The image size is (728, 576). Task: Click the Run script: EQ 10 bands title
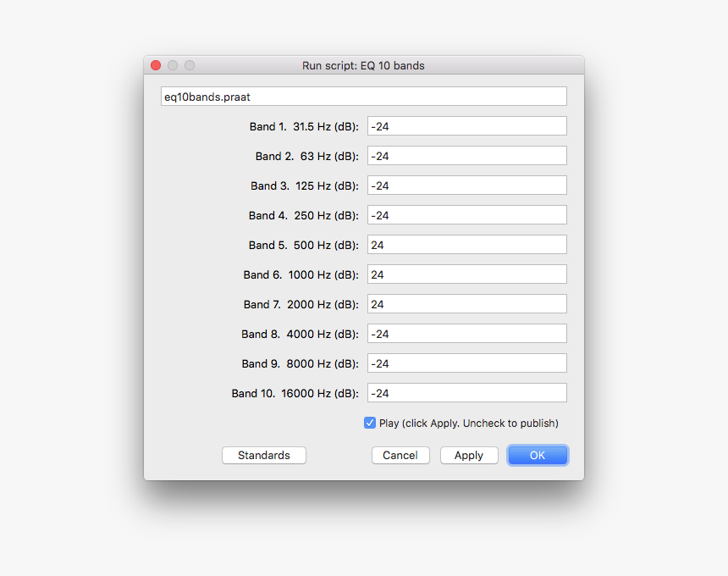(x=363, y=65)
